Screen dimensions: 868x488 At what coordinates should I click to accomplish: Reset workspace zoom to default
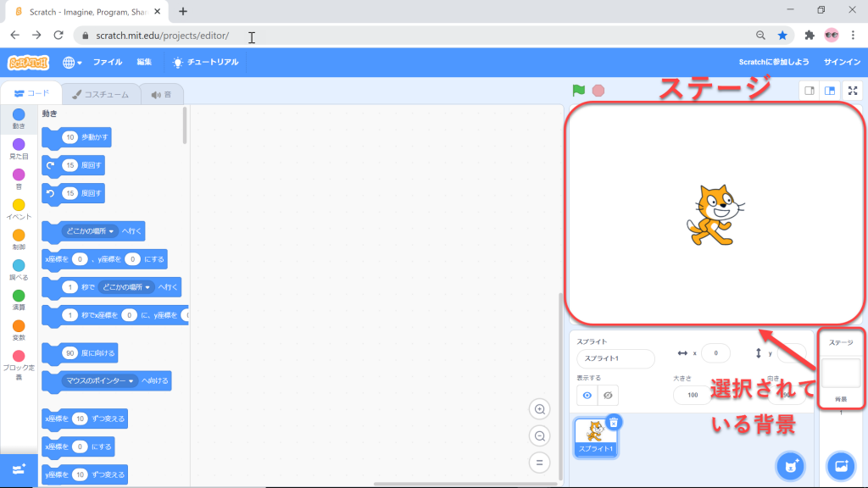pos(539,463)
